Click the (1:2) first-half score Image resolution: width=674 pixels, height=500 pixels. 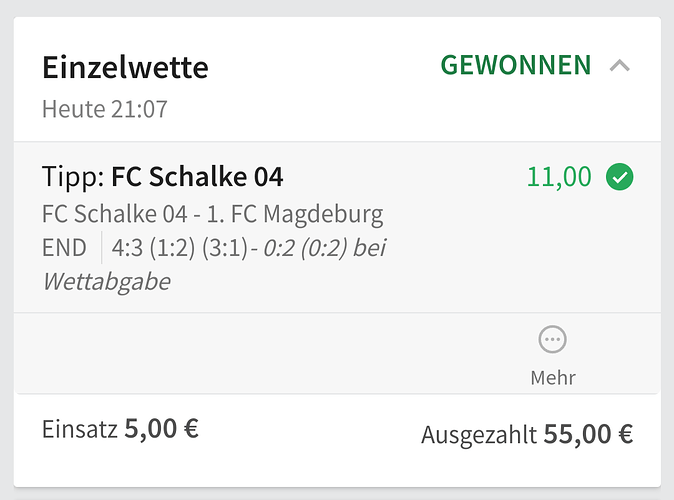(x=172, y=248)
